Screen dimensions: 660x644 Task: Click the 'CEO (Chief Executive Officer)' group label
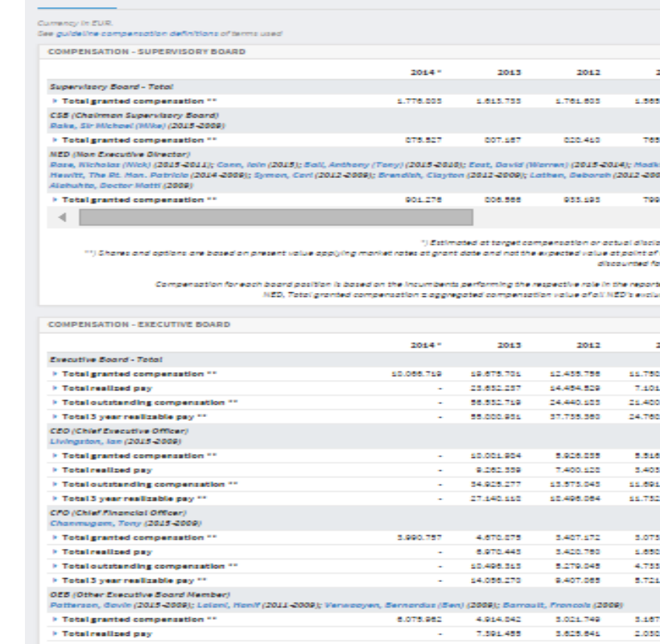(x=119, y=431)
